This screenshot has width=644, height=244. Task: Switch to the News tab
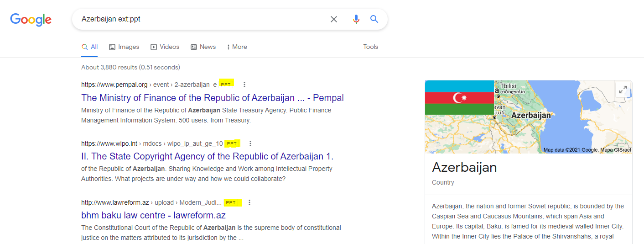(203, 47)
